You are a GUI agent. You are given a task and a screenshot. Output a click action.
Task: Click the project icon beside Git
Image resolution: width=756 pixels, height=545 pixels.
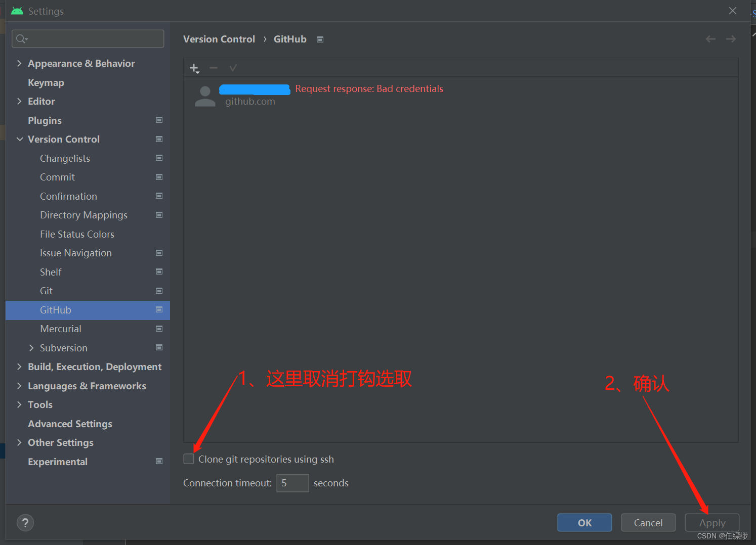coord(159,291)
